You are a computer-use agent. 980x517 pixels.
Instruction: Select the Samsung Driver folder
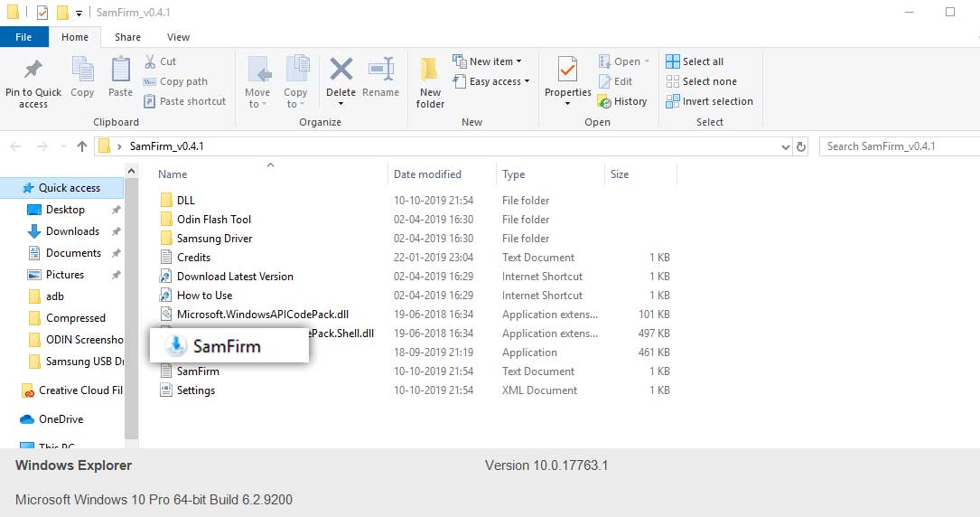pyautogui.click(x=206, y=239)
